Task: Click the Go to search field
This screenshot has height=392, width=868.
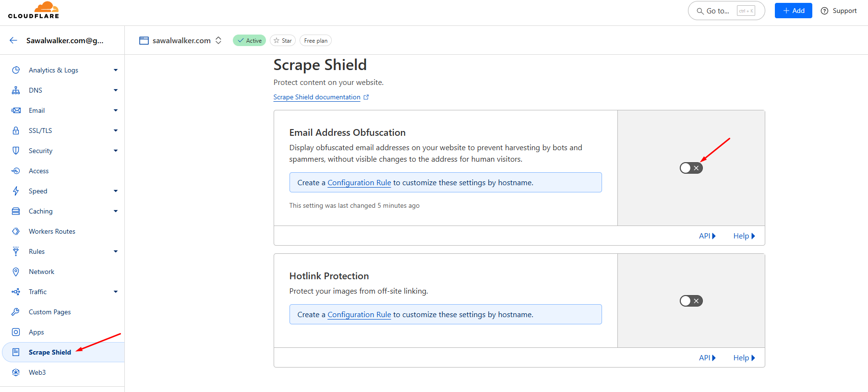Action: [726, 11]
